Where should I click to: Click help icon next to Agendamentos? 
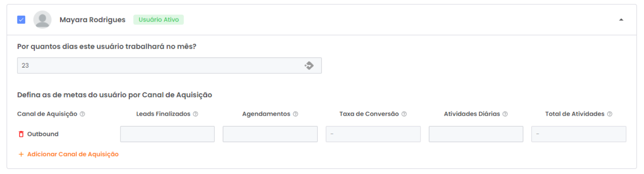click(295, 114)
